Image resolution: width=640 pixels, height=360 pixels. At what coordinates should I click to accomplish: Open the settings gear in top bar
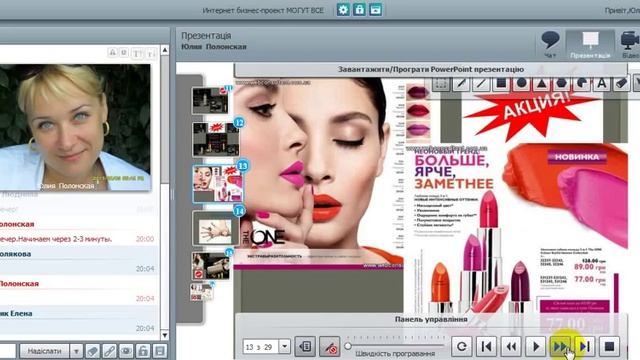(343, 9)
